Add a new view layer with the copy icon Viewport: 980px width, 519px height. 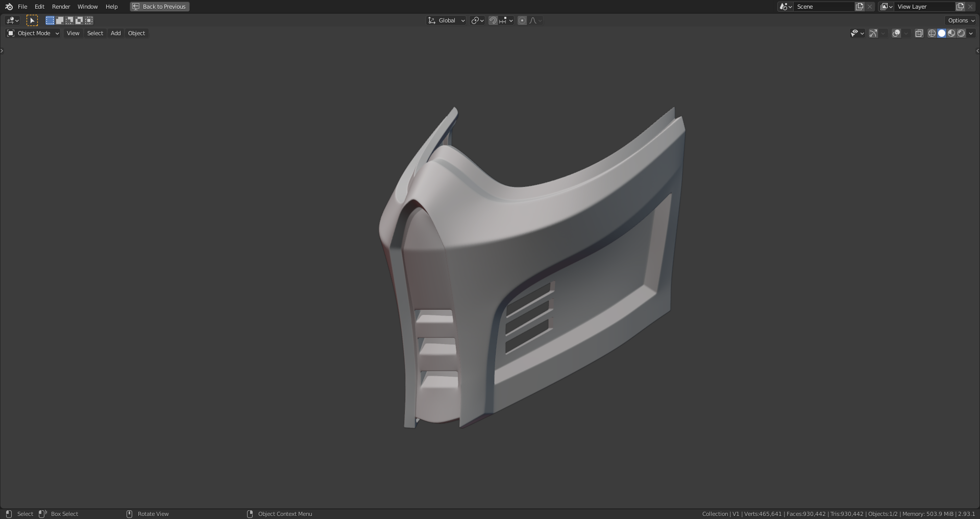click(x=960, y=7)
